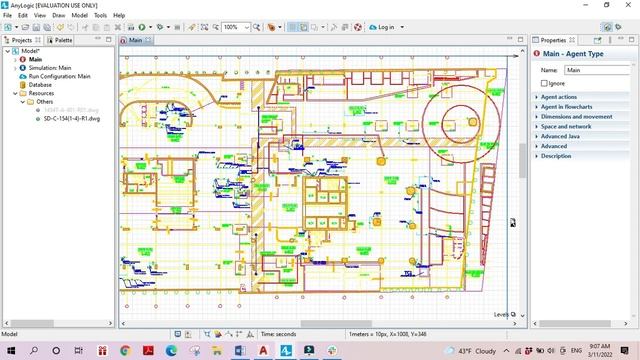
Task: Expand Agent in flowcharts section
Action: (567, 107)
